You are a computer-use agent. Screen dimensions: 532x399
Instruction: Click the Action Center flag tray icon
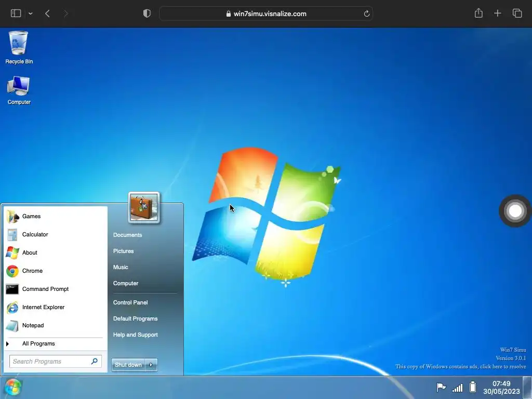click(x=441, y=387)
